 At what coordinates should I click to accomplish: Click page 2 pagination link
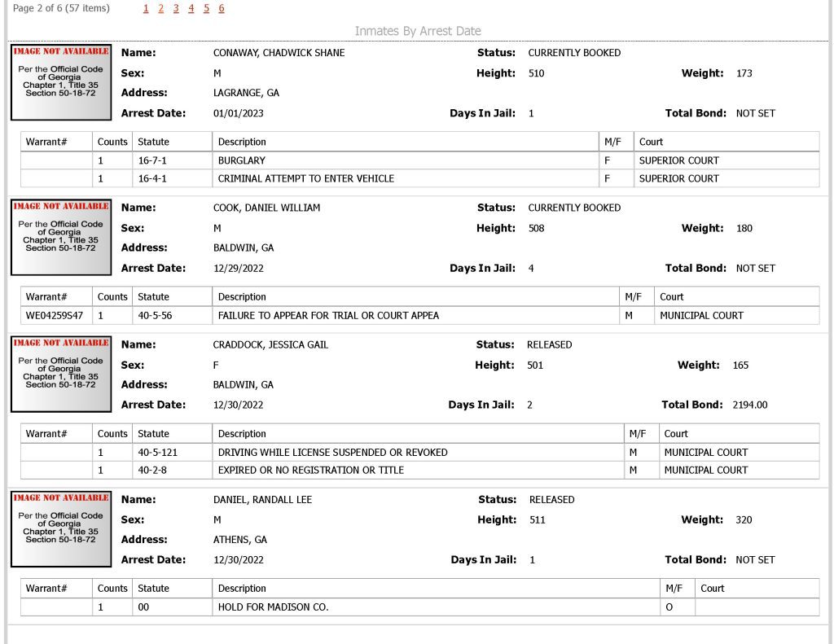(160, 8)
